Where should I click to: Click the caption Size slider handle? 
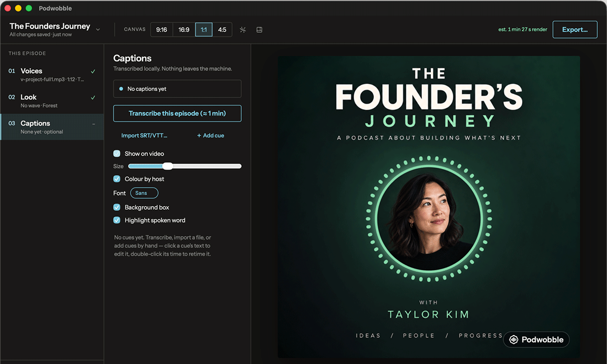(x=167, y=166)
